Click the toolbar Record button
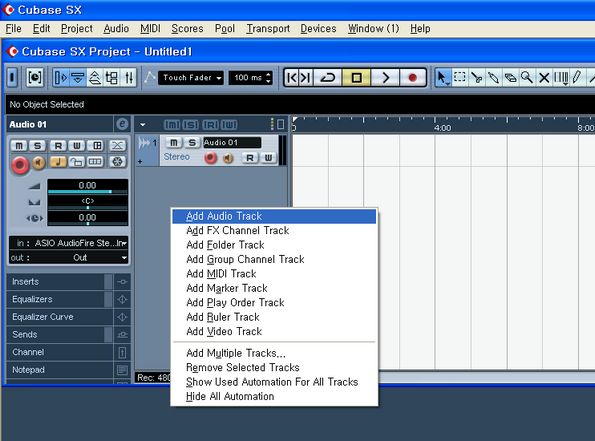The width and height of the screenshot is (595, 441). [412, 78]
